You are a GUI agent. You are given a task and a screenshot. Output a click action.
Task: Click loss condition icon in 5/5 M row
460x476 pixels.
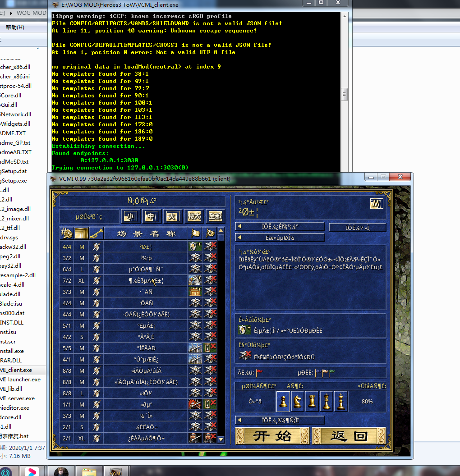coord(210,348)
